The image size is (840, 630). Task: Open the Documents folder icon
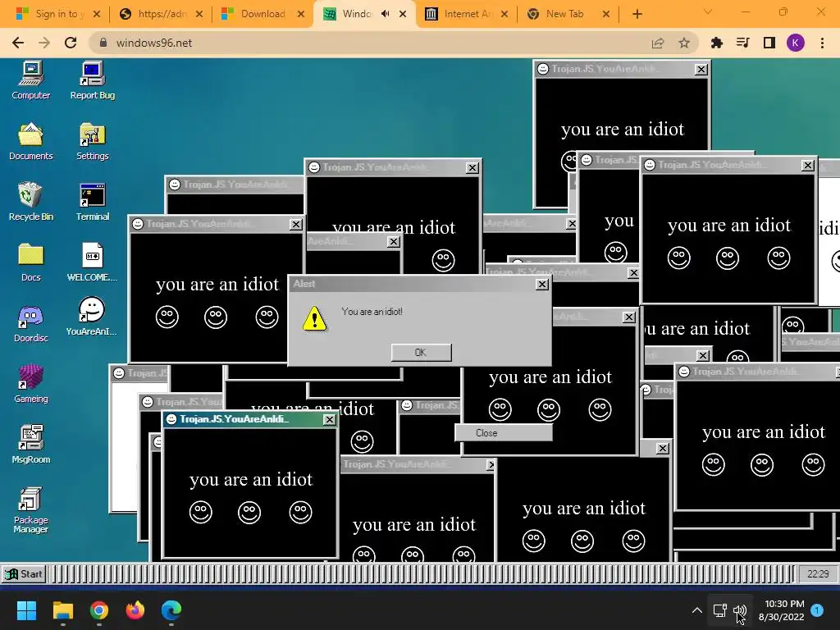(31, 141)
